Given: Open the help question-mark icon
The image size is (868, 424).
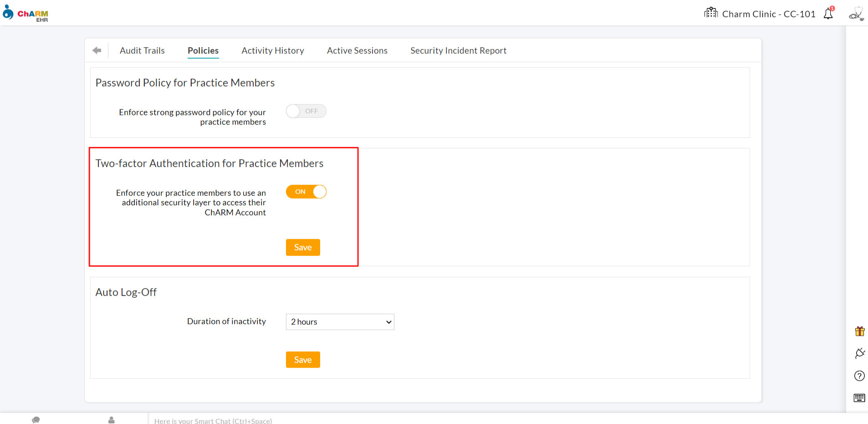Looking at the screenshot, I should pos(860,376).
